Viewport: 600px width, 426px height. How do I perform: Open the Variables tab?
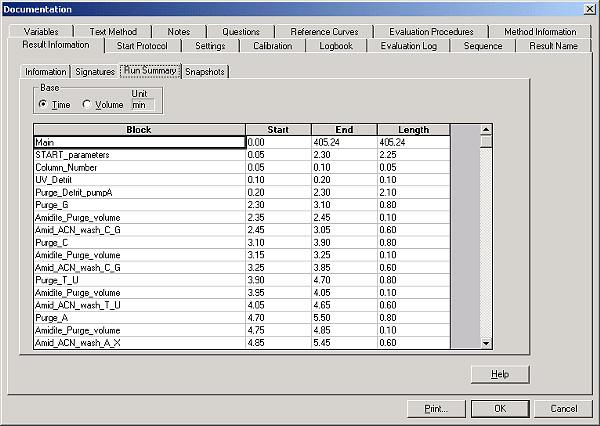coord(41,32)
